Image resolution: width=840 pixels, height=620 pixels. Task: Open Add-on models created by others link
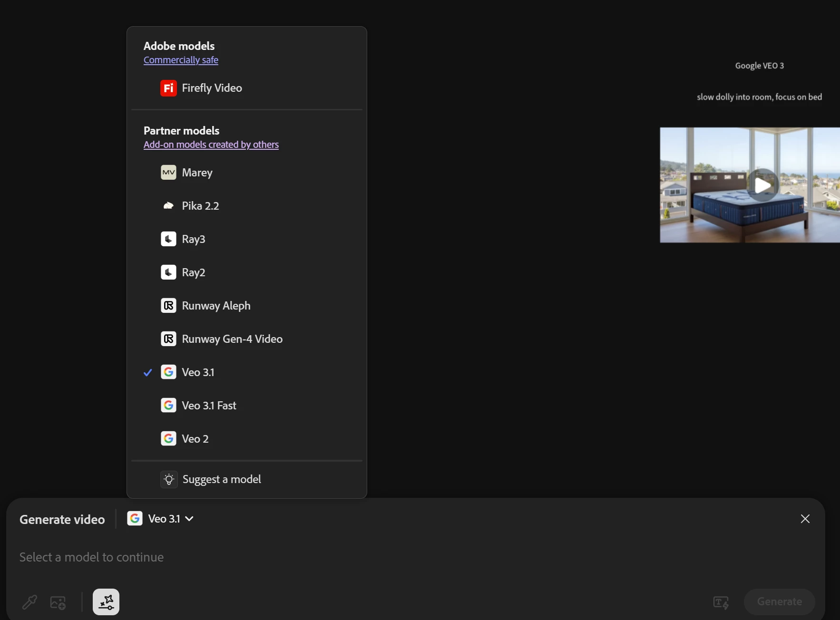[211, 145]
